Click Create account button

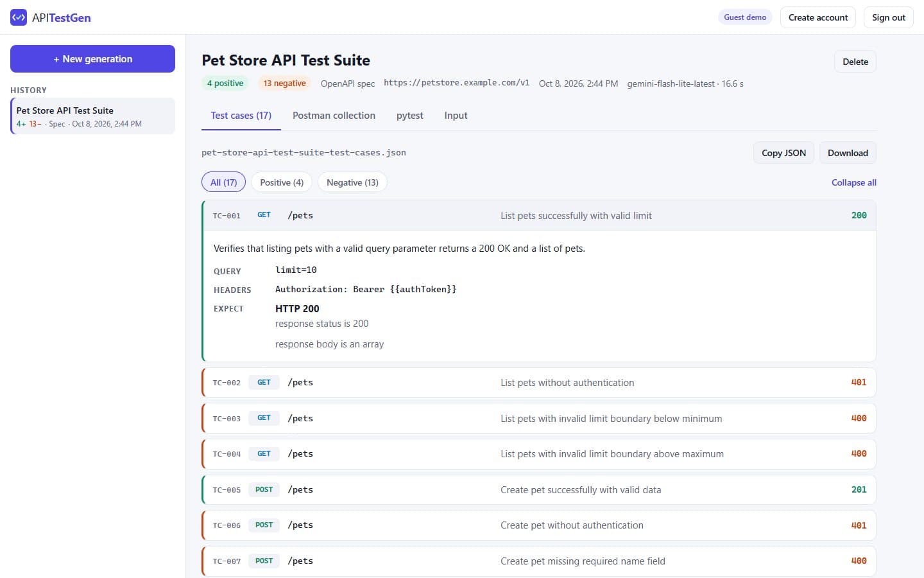818,17
